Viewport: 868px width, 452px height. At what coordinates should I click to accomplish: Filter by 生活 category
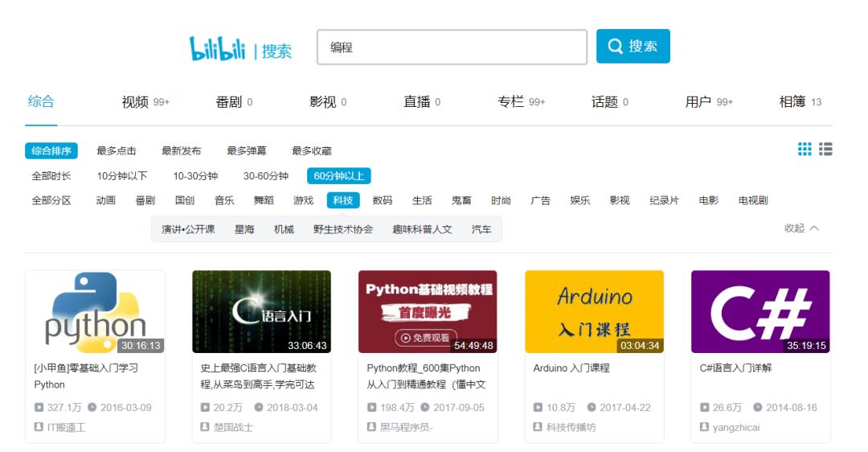[x=422, y=200]
